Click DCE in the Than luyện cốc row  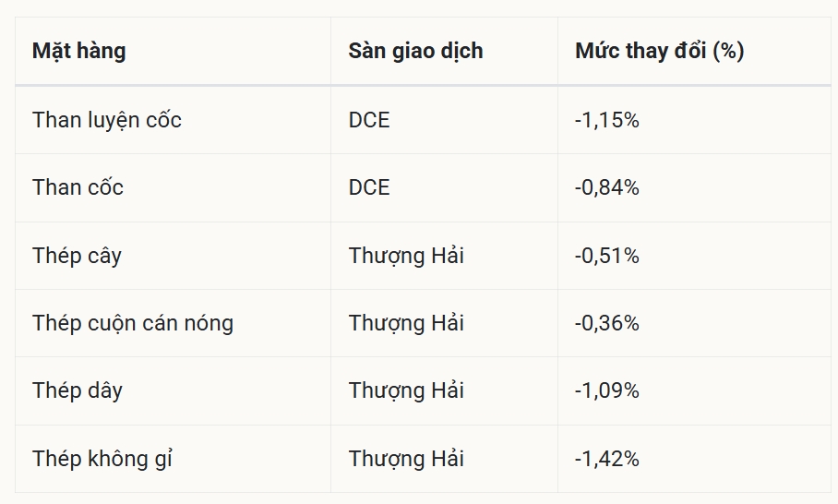(x=369, y=120)
